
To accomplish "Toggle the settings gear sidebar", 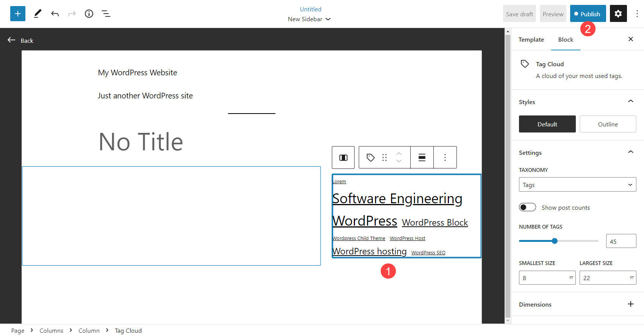I will pos(618,14).
